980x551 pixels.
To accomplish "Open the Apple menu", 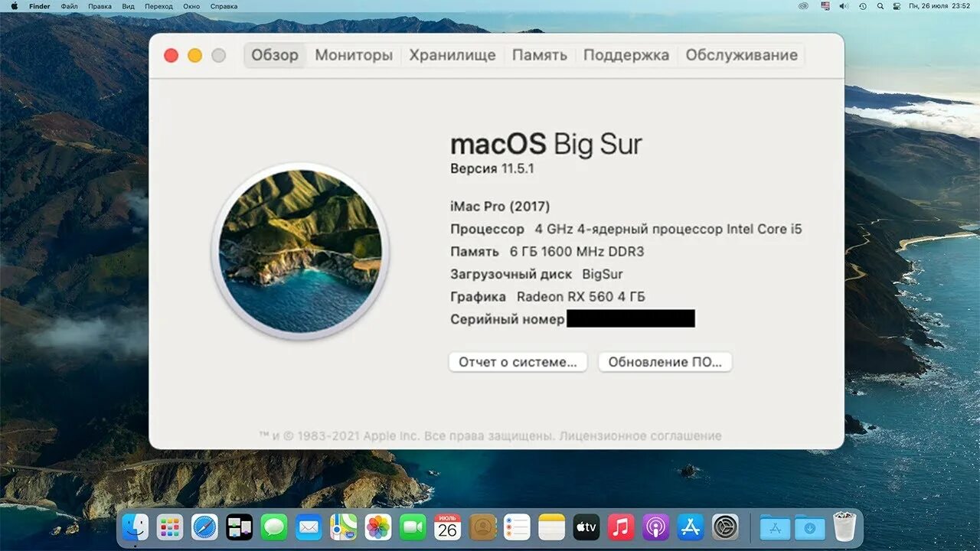I will click(x=13, y=6).
